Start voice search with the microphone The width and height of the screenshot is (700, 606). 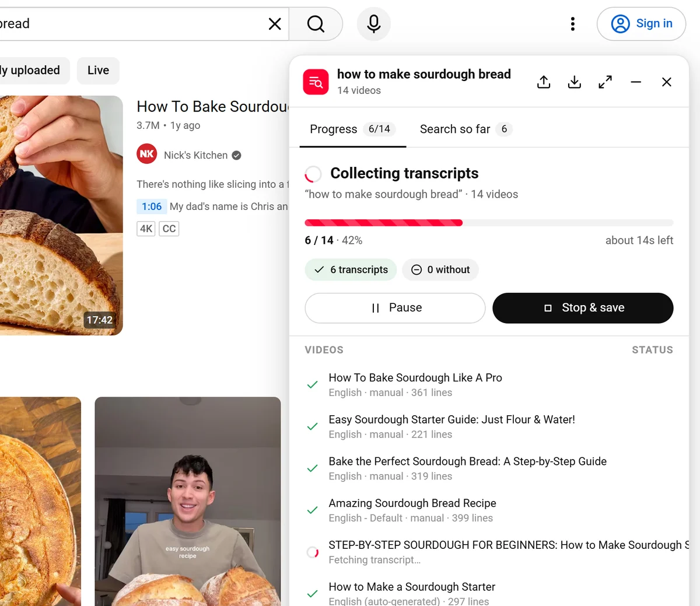click(x=374, y=24)
